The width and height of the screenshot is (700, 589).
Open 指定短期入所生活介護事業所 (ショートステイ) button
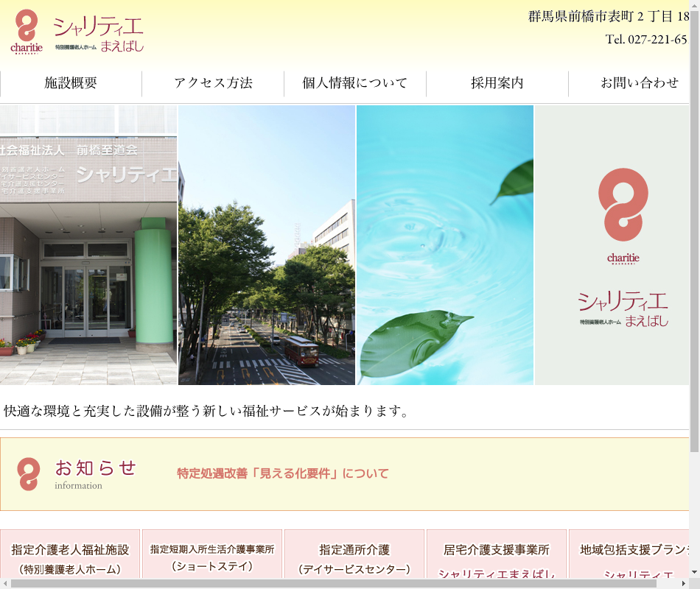[x=212, y=557]
